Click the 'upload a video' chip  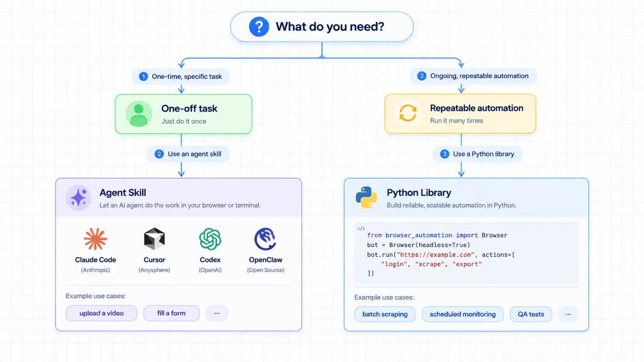(x=101, y=313)
